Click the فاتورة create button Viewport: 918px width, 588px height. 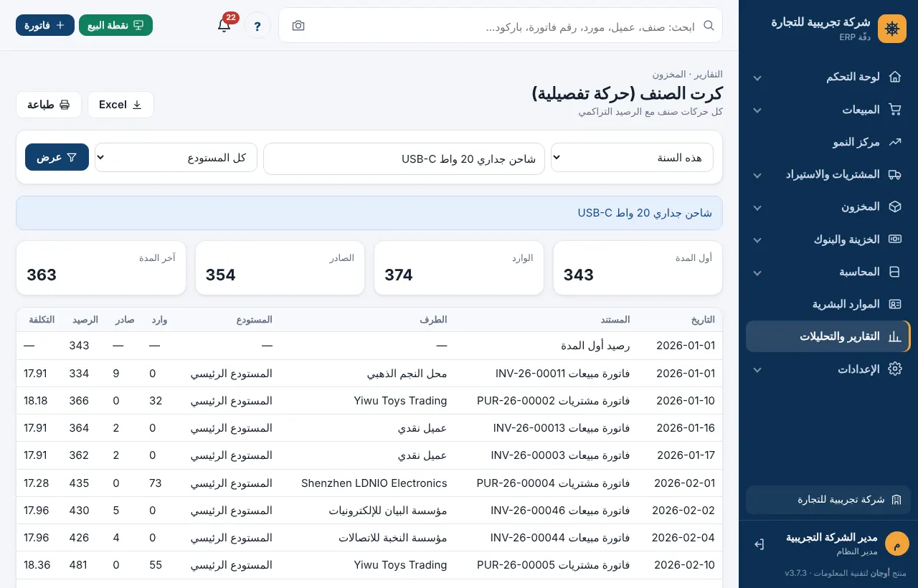45,25
